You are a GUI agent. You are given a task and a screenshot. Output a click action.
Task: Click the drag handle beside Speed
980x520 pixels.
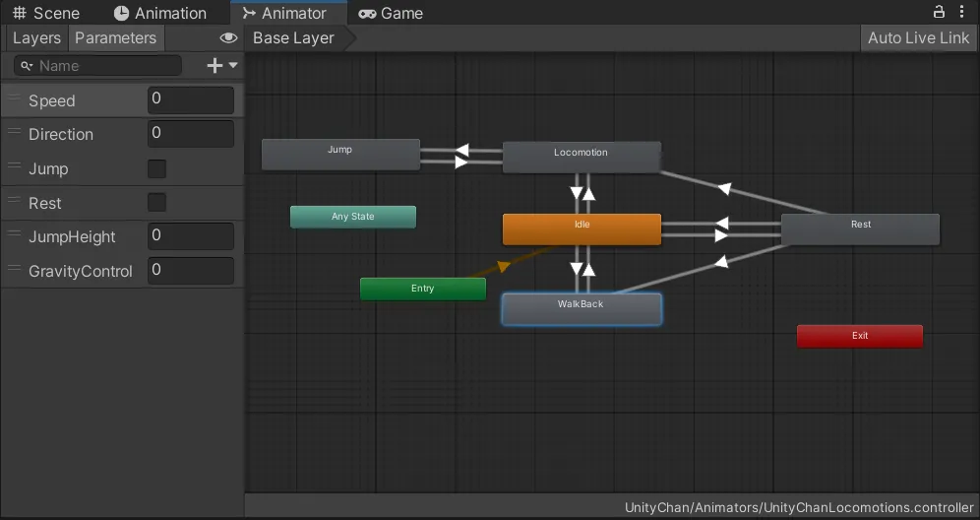tap(14, 97)
